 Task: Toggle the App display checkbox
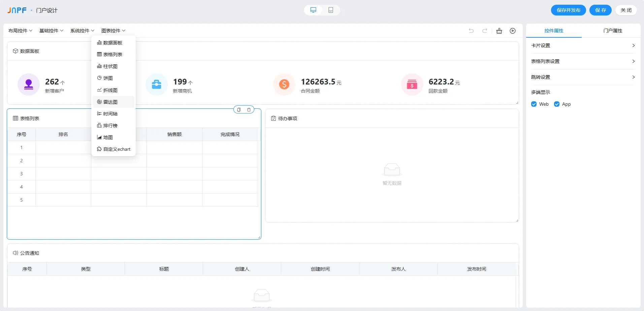557,104
